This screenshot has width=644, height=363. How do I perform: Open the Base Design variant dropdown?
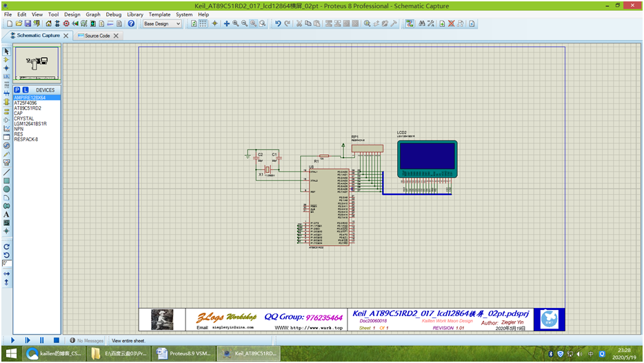(162, 24)
